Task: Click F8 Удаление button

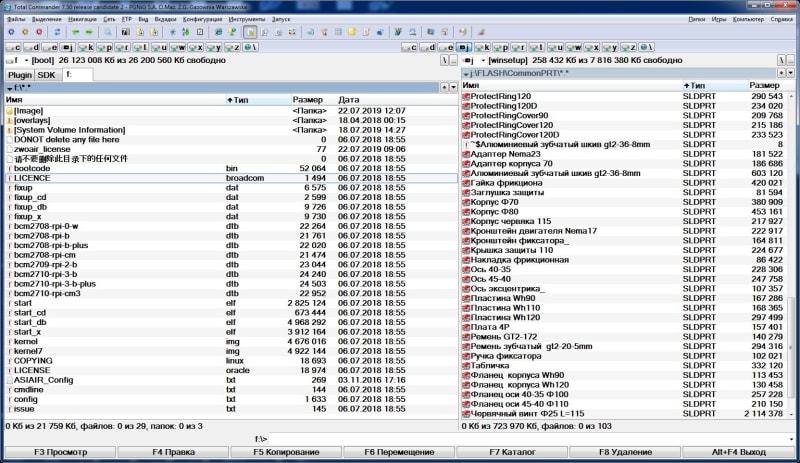Action: [625, 452]
